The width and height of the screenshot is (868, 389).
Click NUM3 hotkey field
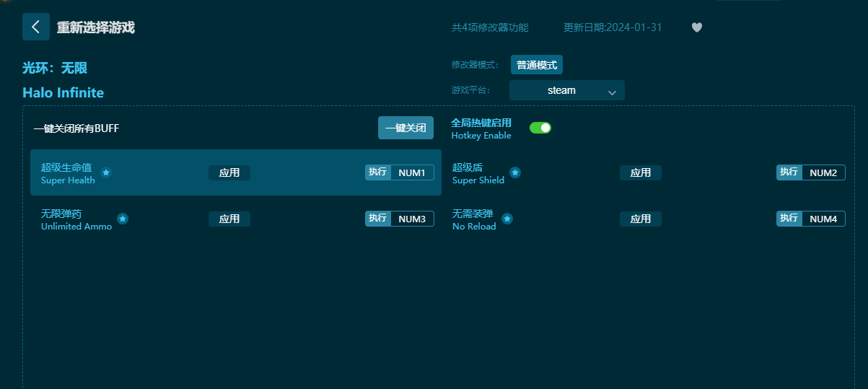pyautogui.click(x=412, y=219)
